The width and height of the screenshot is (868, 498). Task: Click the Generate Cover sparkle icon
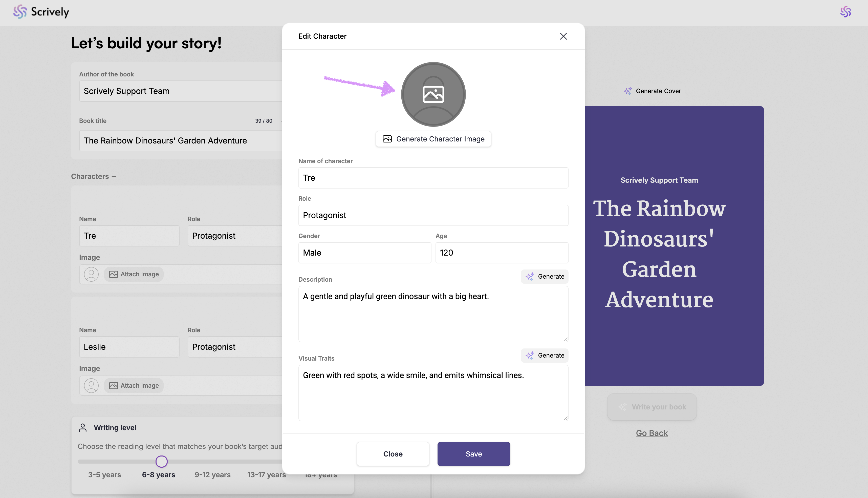point(627,91)
